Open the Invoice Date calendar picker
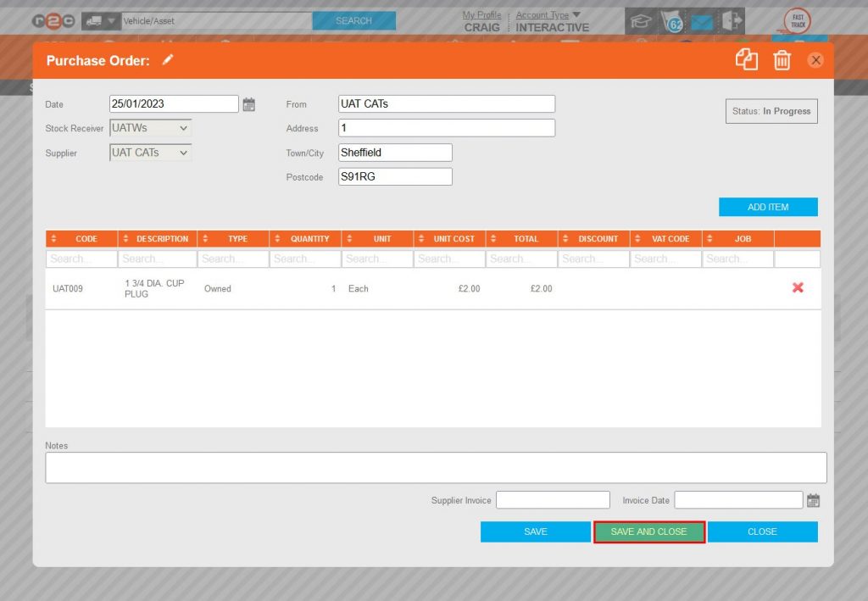This screenshot has width=868, height=601. click(x=813, y=500)
